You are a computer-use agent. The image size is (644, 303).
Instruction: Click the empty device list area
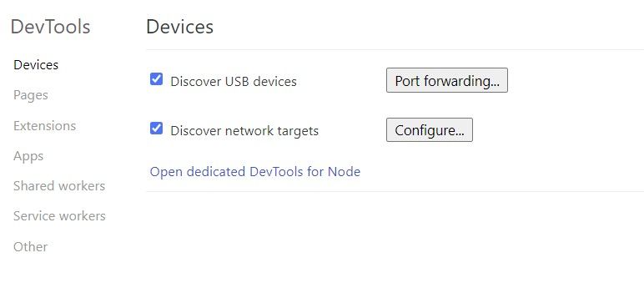[395, 247]
